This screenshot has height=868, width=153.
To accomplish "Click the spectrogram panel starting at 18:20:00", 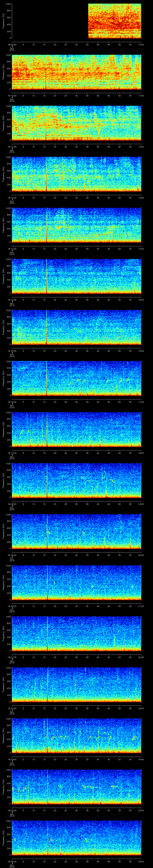I will [77, 583].
